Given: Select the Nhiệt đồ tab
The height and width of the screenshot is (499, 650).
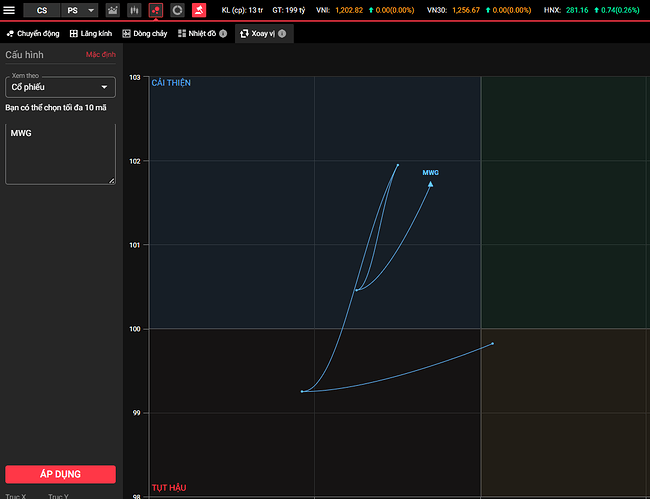Looking at the screenshot, I should [x=196, y=33].
